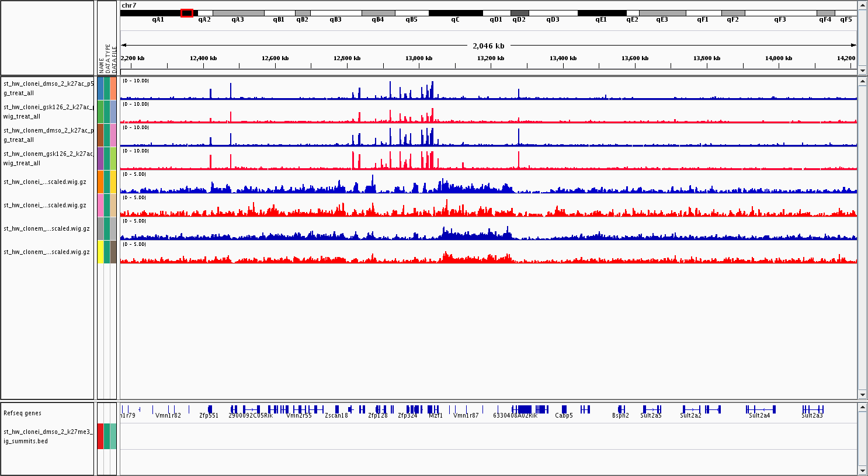This screenshot has width=868, height=476.
Task: Click the red attribute swatch beside summits.bed track
Action: pos(100,436)
